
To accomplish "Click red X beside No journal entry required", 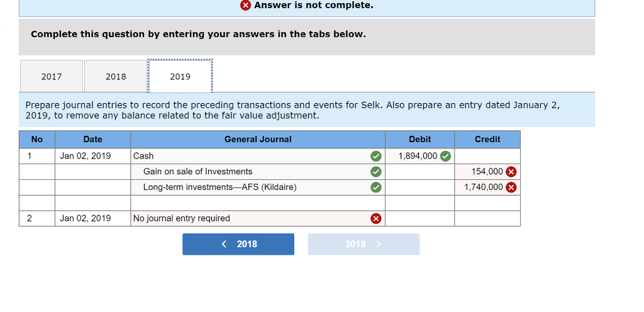I will [376, 218].
